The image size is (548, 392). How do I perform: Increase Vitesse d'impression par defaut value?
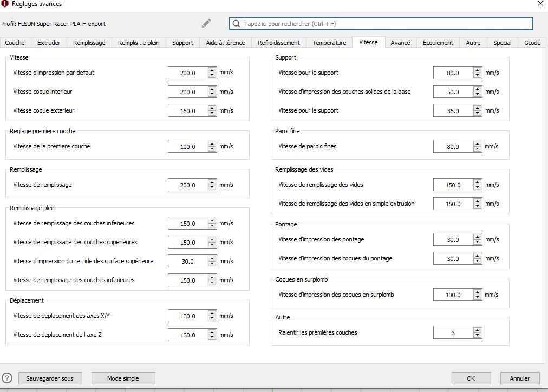click(x=212, y=70)
